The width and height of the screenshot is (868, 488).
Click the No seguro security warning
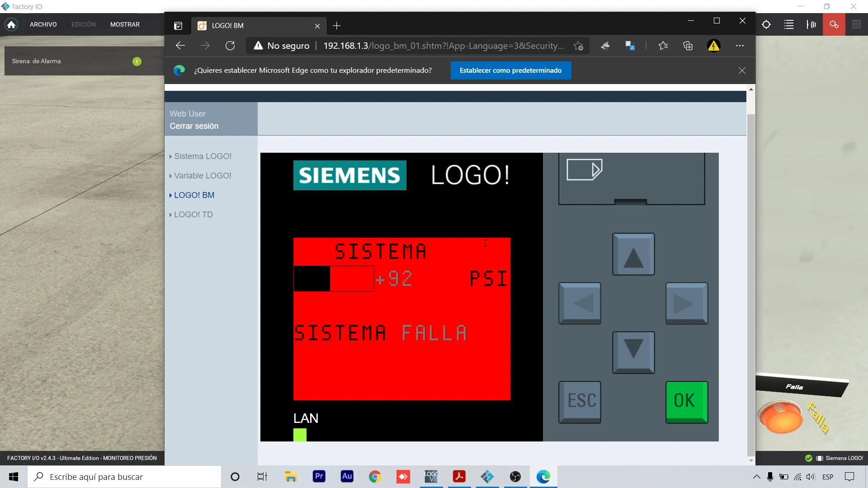(x=281, y=46)
